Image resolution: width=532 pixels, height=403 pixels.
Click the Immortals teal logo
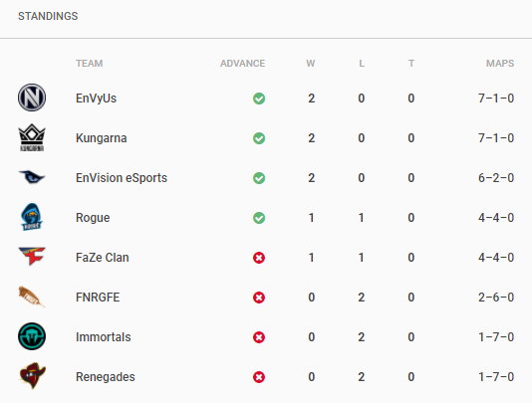click(32, 336)
